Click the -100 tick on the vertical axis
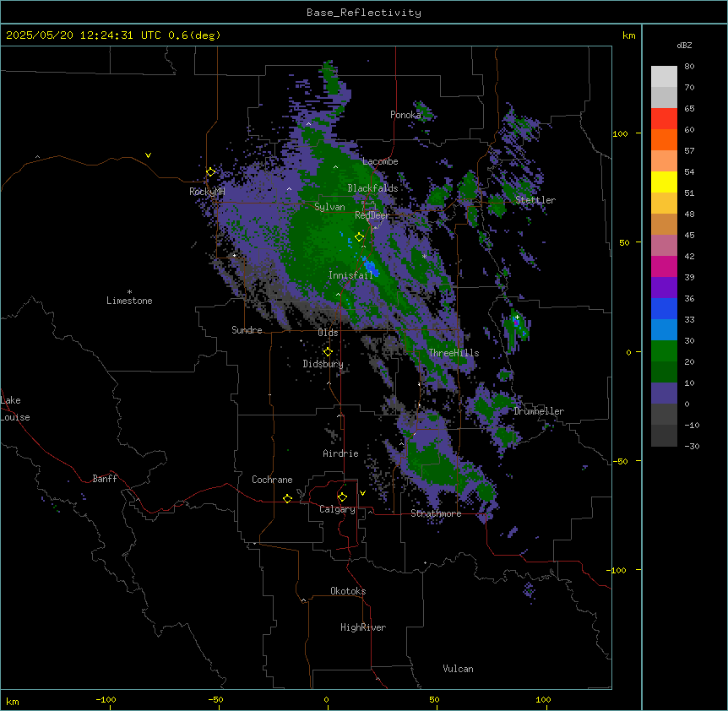The width and height of the screenshot is (728, 711). click(x=617, y=570)
